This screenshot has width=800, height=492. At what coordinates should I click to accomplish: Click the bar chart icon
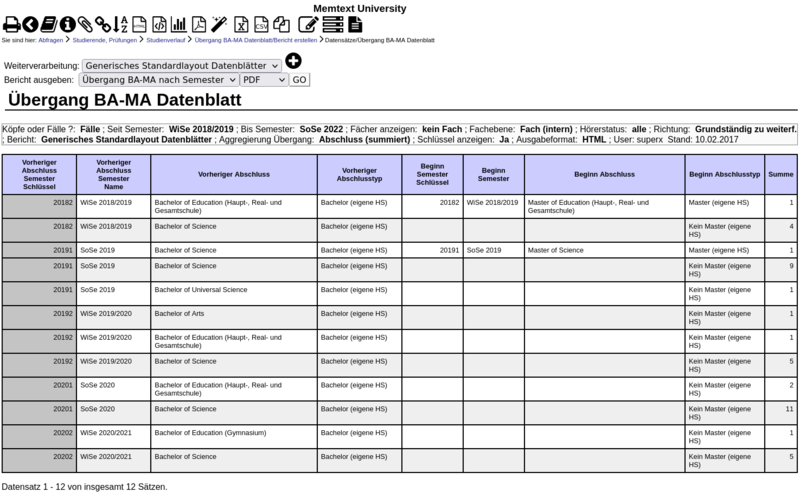[178, 24]
